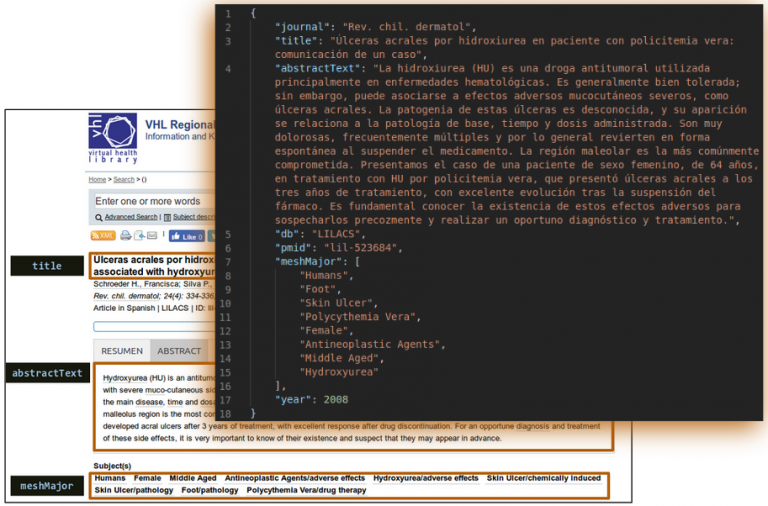Image resolution: width=768 pixels, height=506 pixels.
Task: Click the 'Enter one or more words' field
Action: [x=150, y=201]
